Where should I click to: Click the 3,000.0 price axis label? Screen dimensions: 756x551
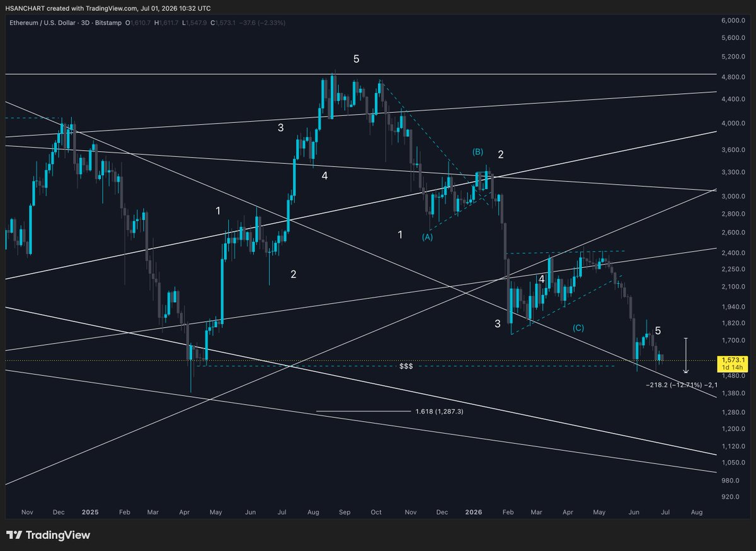[735, 197]
